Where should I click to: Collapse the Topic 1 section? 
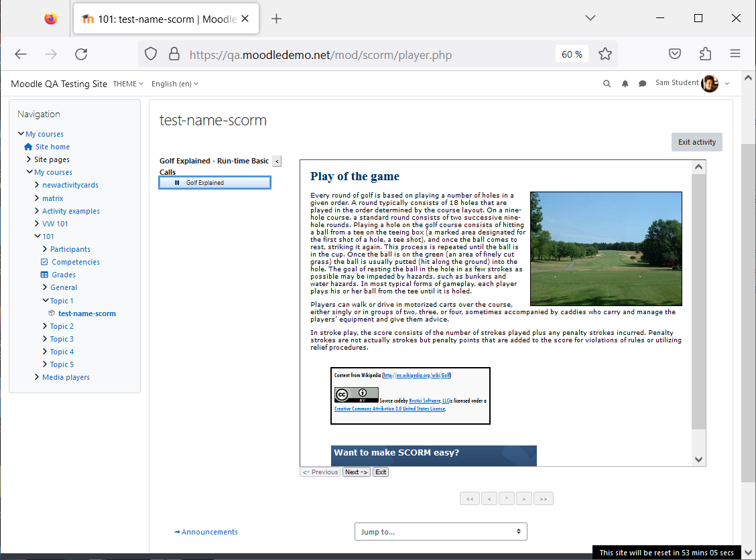(x=46, y=300)
